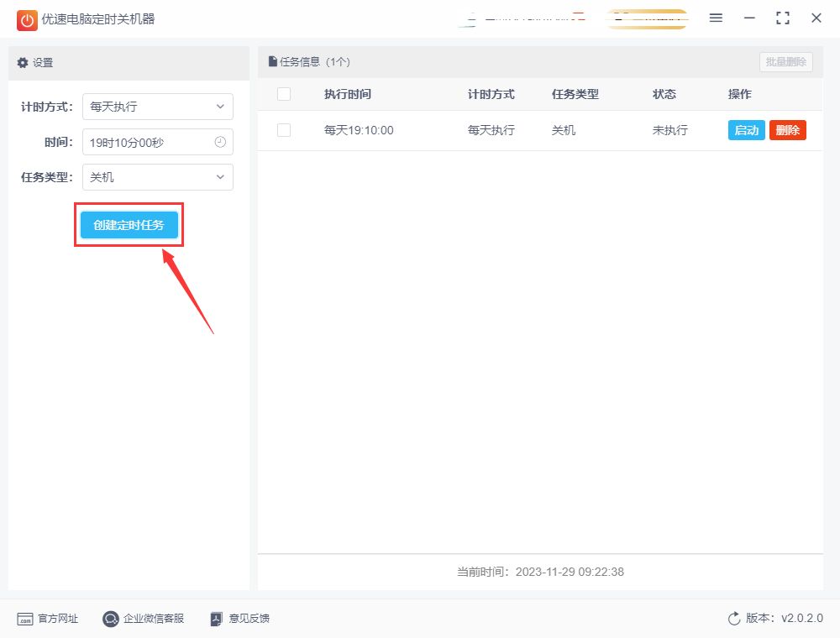The height and width of the screenshot is (638, 840).
Task: Click the 计时方式 column header
Action: 491,94
